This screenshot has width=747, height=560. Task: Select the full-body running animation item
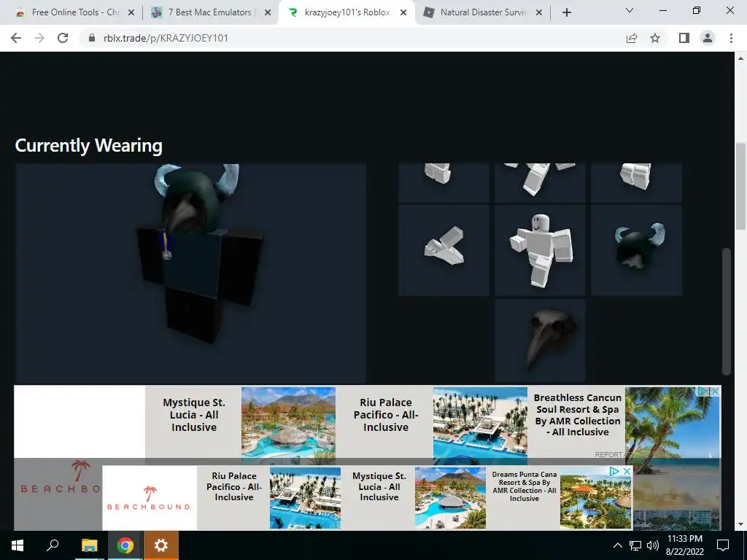click(540, 251)
